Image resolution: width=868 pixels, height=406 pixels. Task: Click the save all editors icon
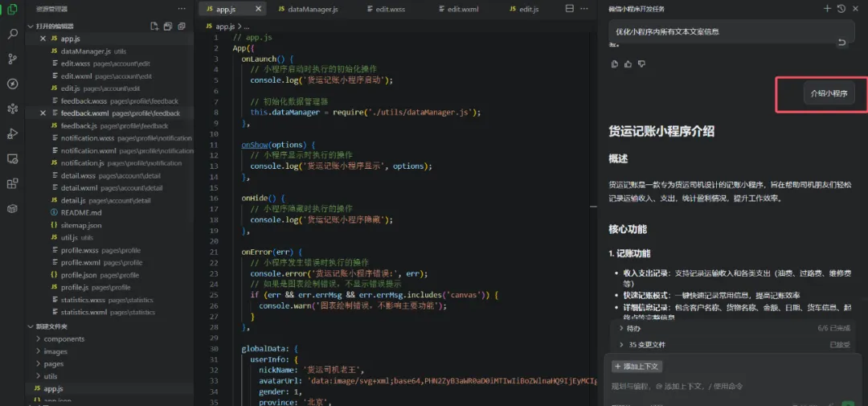[x=168, y=26]
